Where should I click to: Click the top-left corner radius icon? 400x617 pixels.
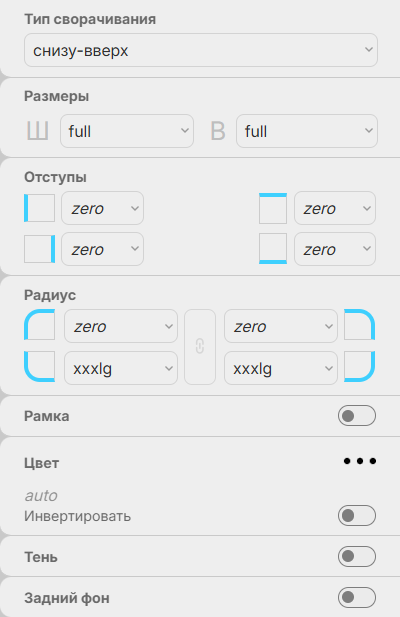(39, 325)
